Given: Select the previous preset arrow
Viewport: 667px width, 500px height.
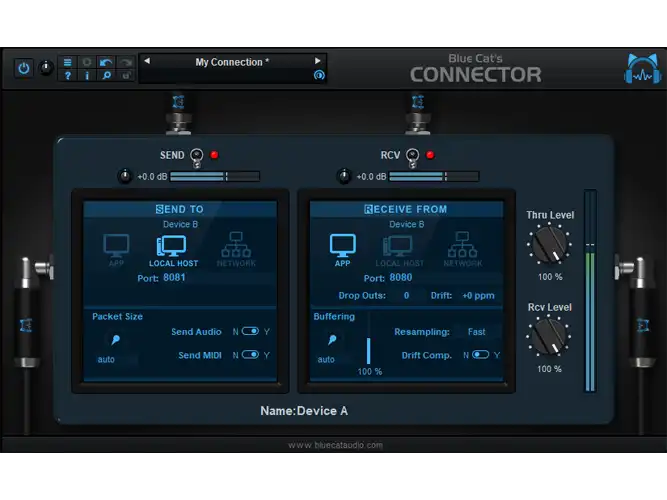Looking at the screenshot, I should (147, 61).
